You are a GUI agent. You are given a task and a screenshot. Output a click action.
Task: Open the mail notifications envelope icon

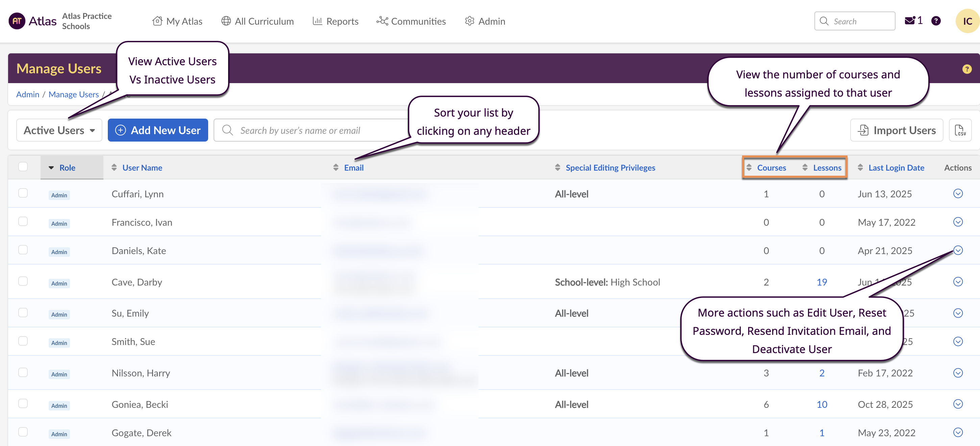pos(909,21)
